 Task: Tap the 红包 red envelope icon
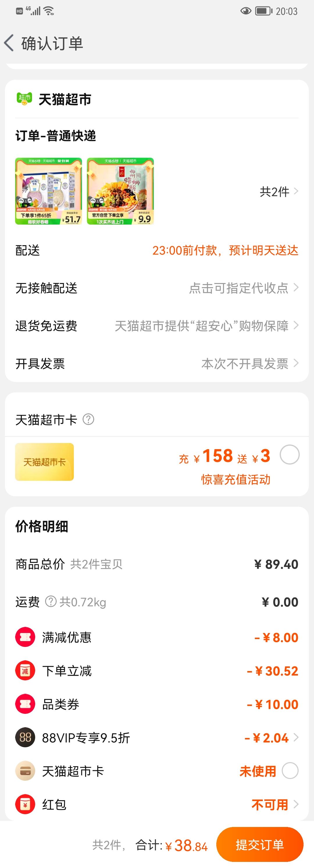coord(25,804)
